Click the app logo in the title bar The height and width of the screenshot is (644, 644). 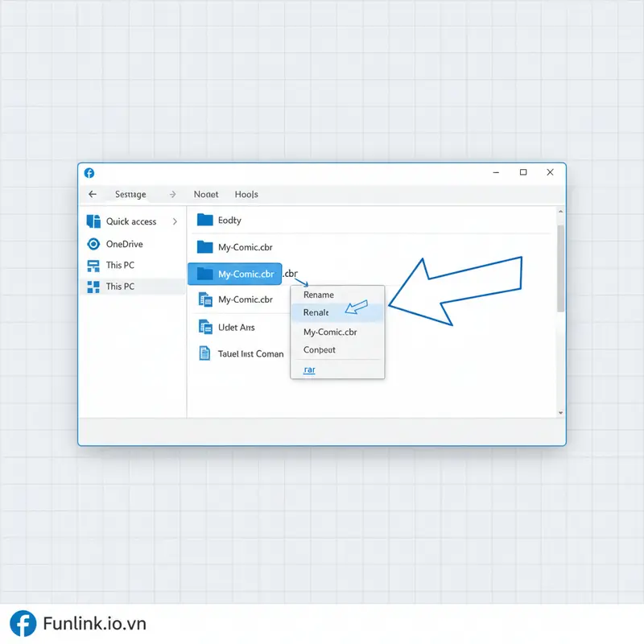pyautogui.click(x=89, y=172)
